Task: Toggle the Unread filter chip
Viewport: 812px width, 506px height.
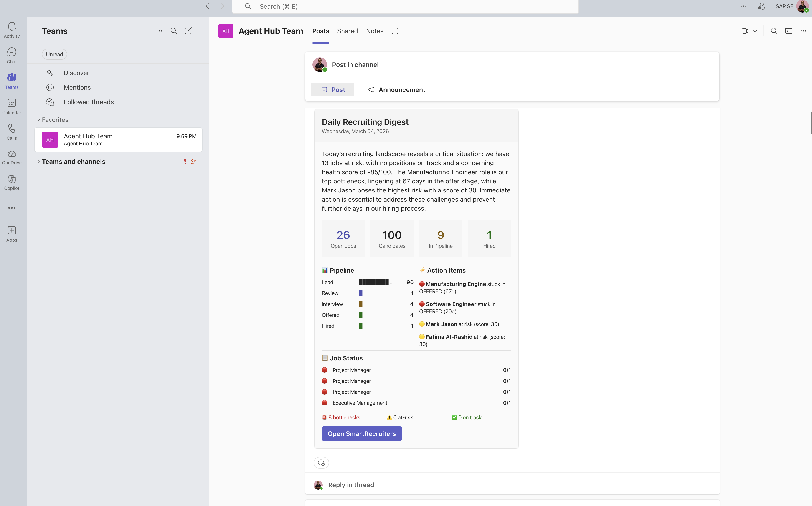Action: pos(54,54)
